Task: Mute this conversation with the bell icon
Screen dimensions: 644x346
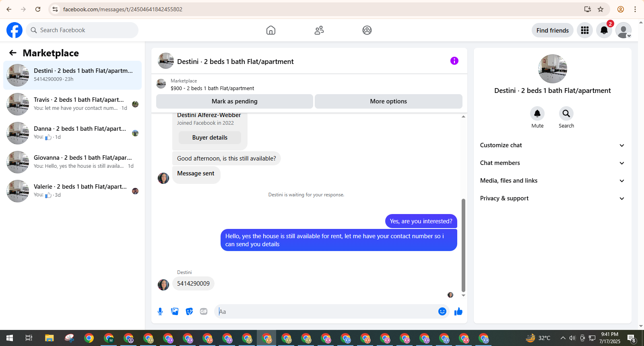Action: pyautogui.click(x=537, y=113)
